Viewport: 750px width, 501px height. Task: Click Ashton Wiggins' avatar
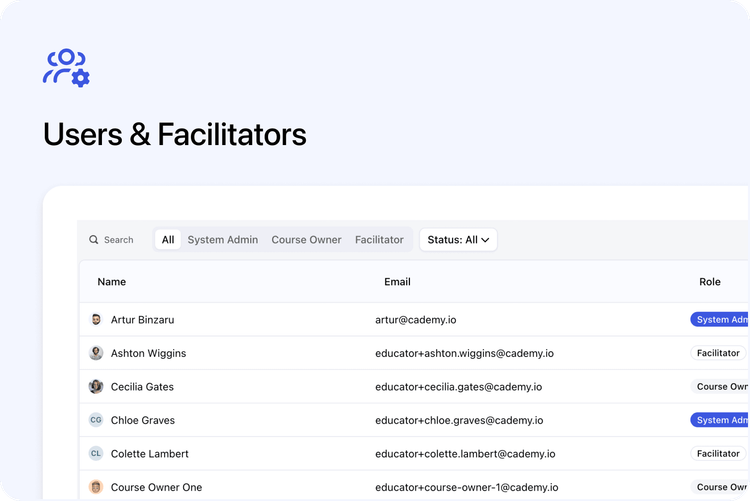96,353
